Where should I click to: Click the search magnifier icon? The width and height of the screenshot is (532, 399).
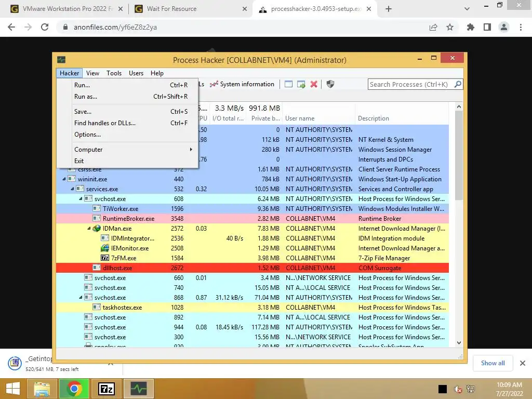click(x=458, y=84)
